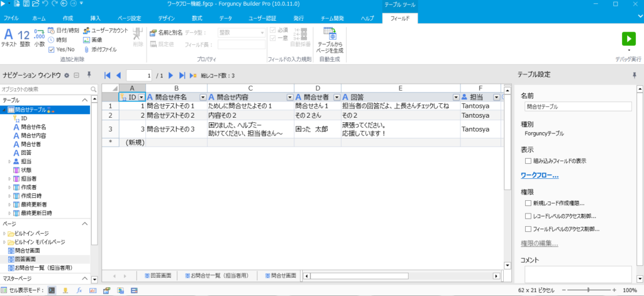Add a Decimal (小数) field
The width and height of the screenshot is (644, 296).
tap(40, 37)
